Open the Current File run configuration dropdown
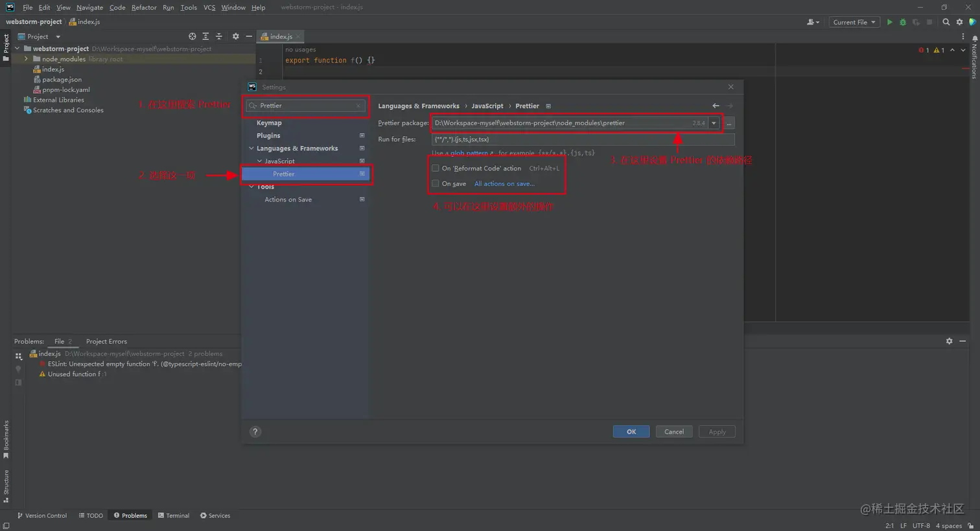980x531 pixels. coord(854,22)
